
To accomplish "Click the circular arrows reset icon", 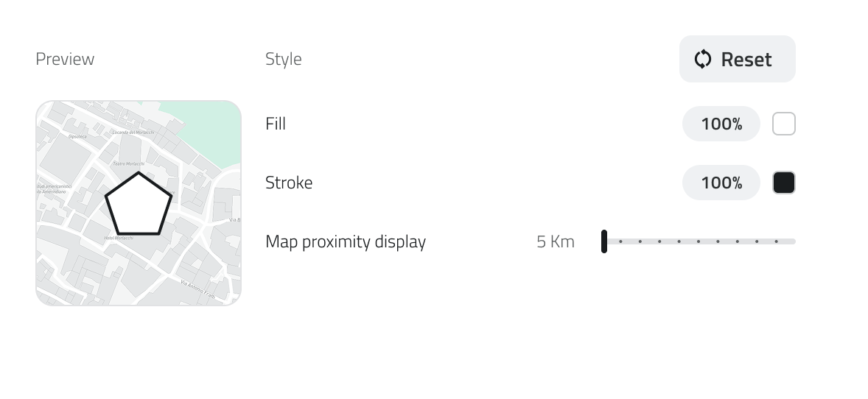I will (x=703, y=60).
